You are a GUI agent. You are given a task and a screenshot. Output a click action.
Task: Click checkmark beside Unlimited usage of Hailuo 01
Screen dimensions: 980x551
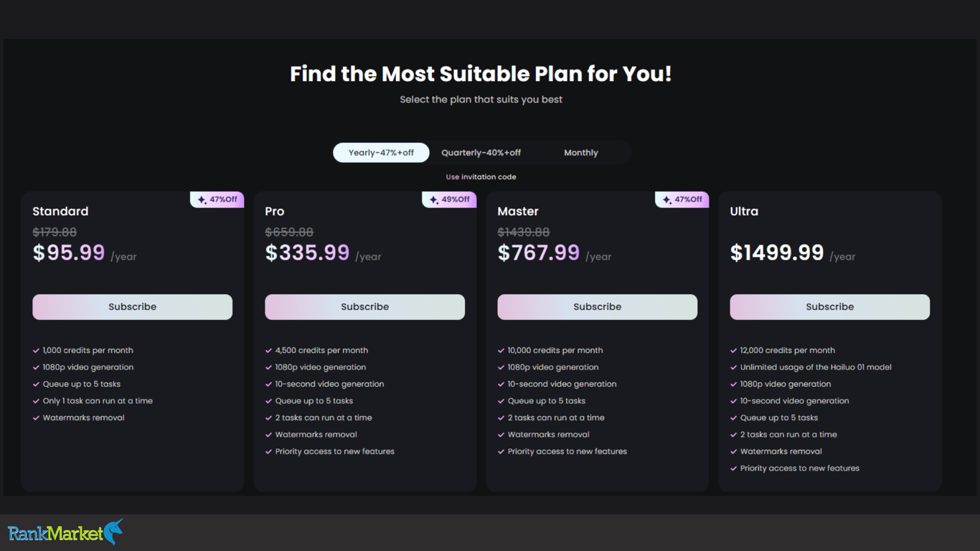[x=733, y=367]
